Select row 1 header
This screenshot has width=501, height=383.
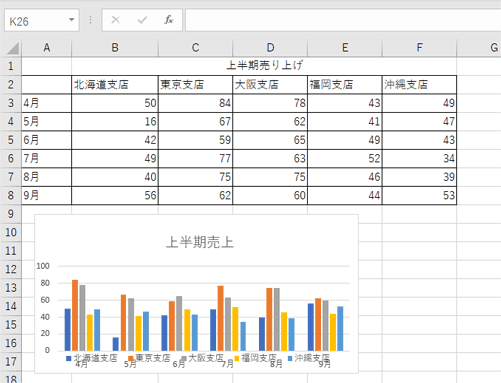coord(11,66)
